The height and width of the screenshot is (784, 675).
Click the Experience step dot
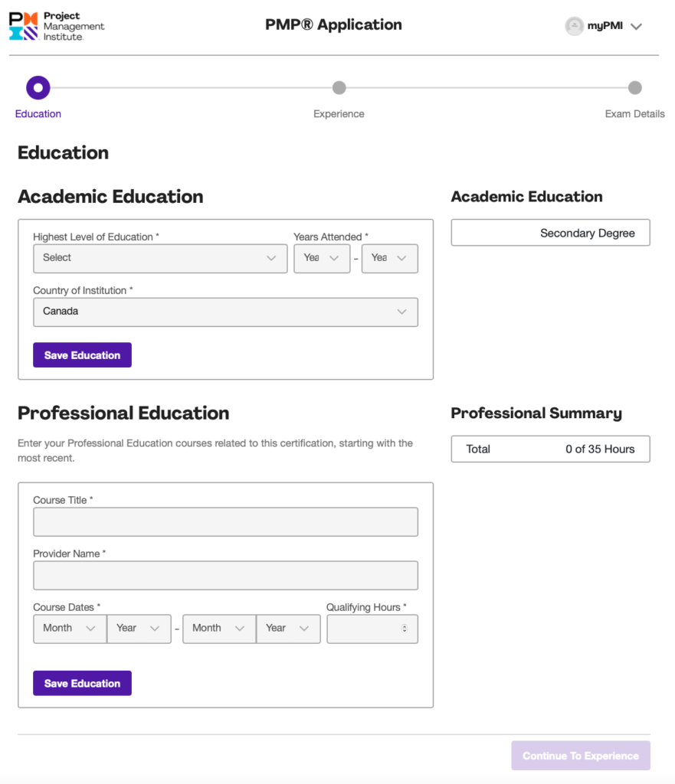coord(339,88)
